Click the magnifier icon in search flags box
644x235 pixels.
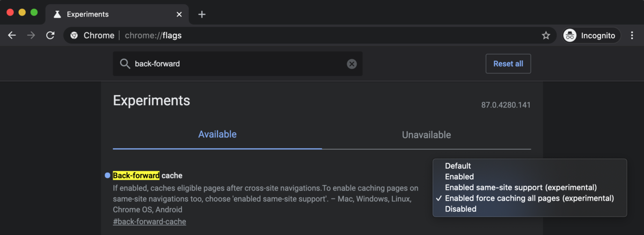tap(125, 64)
